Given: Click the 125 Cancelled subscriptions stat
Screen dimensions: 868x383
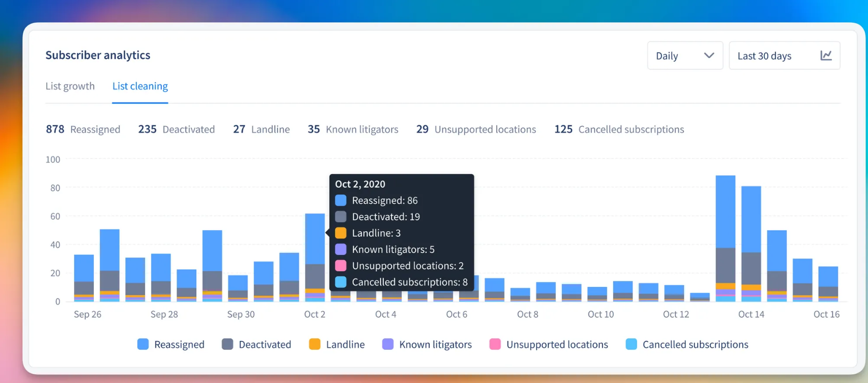Looking at the screenshot, I should (619, 130).
